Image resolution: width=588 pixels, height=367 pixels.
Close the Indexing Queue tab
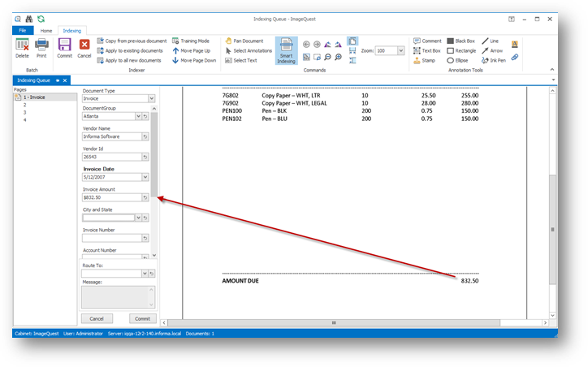pyautogui.click(x=65, y=80)
